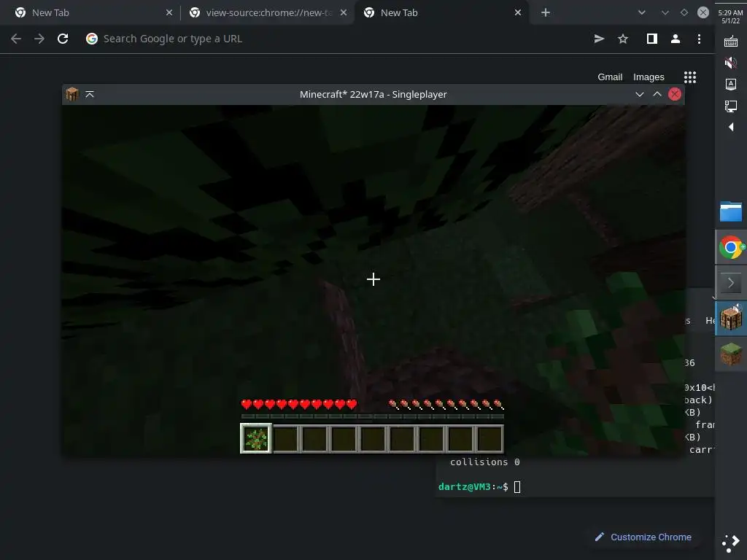747x560 pixels.
Task: Click the Google icon in the address bar
Action: (x=91, y=39)
